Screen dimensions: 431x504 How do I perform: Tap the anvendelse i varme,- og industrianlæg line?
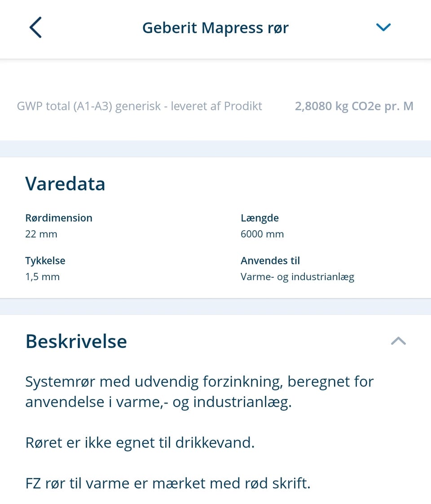click(158, 402)
